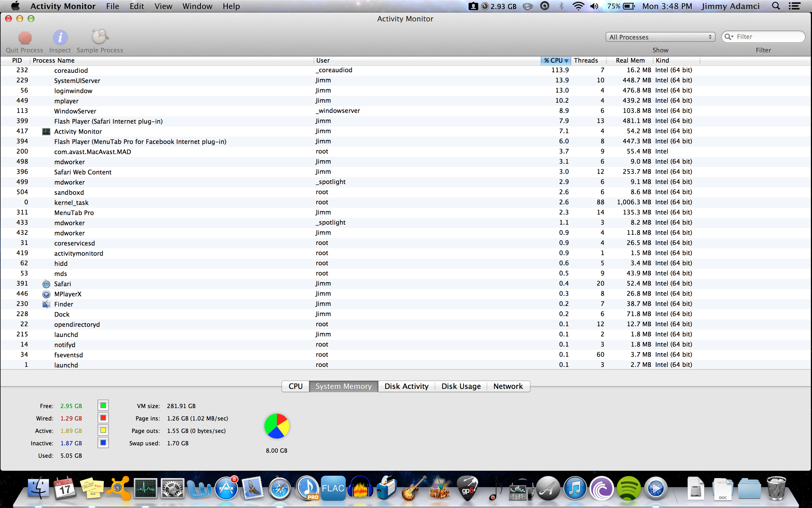812x508 pixels.
Task: Sort by Threads column header
Action: point(588,60)
